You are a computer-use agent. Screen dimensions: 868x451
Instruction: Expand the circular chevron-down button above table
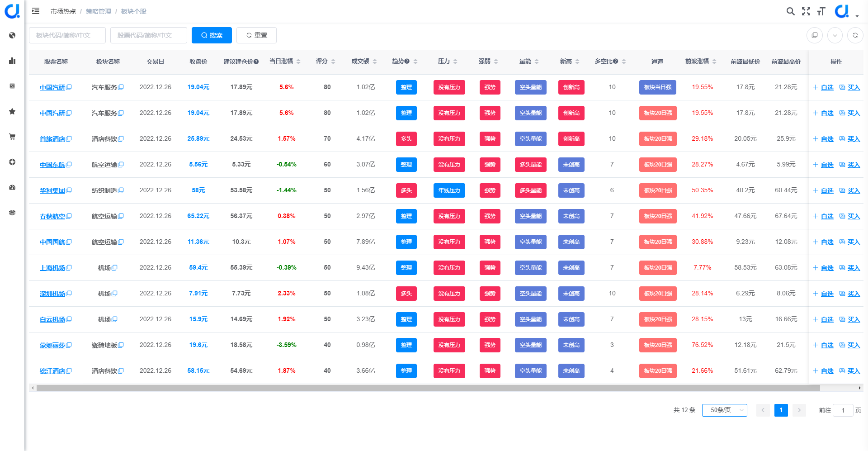click(835, 35)
